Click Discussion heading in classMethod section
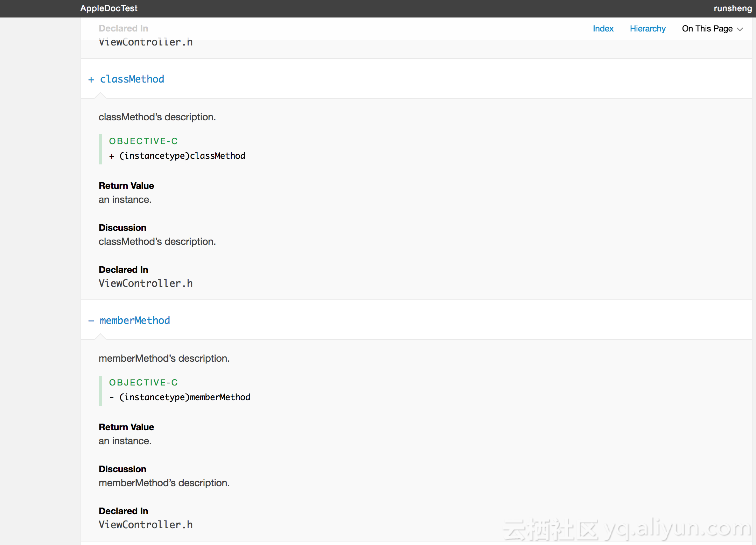 pyautogui.click(x=122, y=228)
